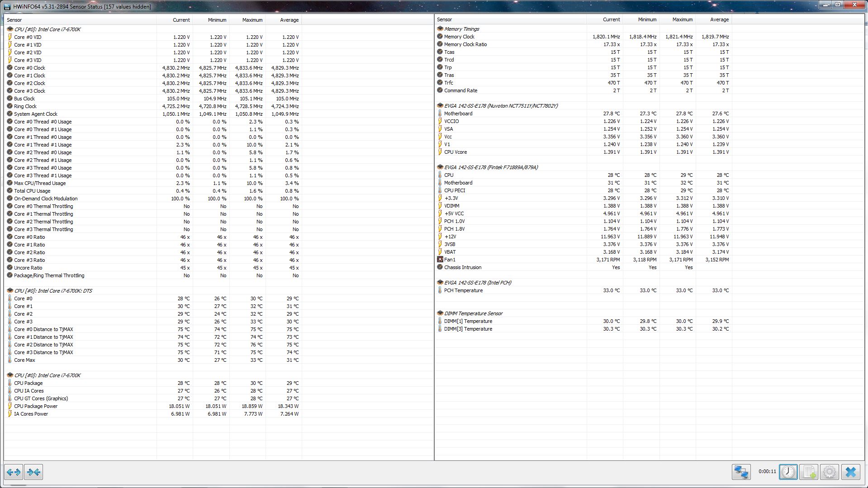Image resolution: width=868 pixels, height=488 pixels.
Task: Click the right pane Sensor column header
Action: (511, 19)
